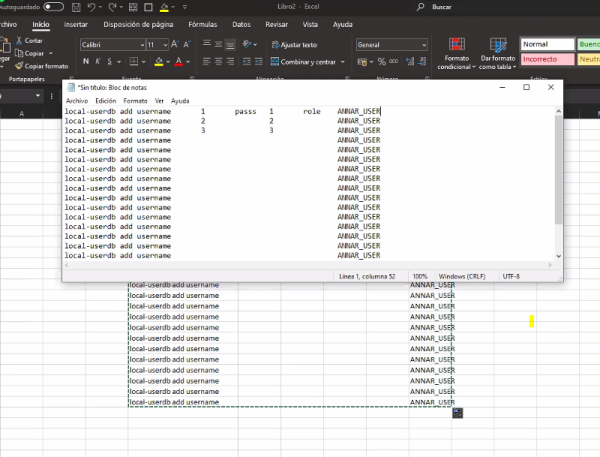
Task: Open Formato condicional menu
Action: pos(457,54)
